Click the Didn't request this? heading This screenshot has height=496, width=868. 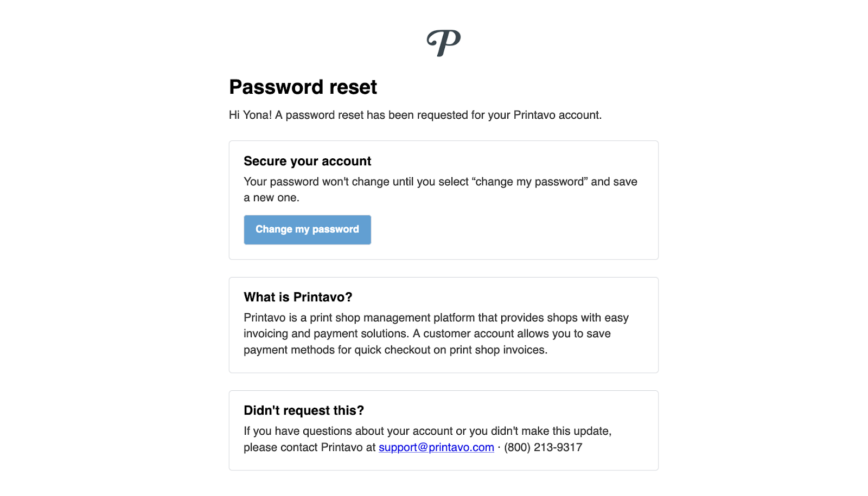(x=304, y=410)
